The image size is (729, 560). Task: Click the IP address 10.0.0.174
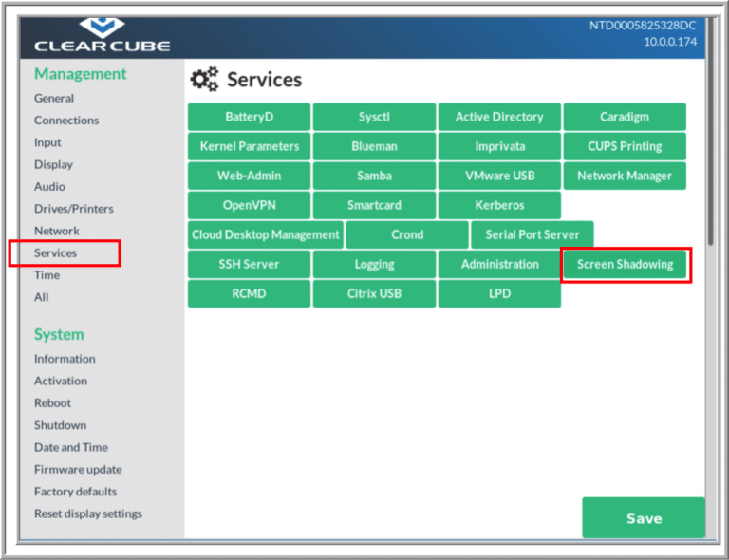tap(670, 42)
